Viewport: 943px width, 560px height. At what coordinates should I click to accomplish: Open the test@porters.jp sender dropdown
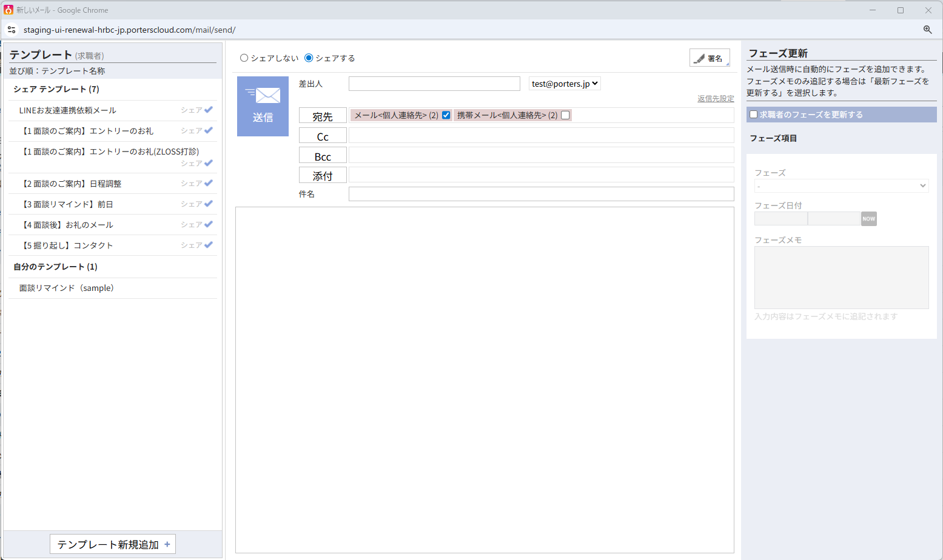tap(564, 84)
